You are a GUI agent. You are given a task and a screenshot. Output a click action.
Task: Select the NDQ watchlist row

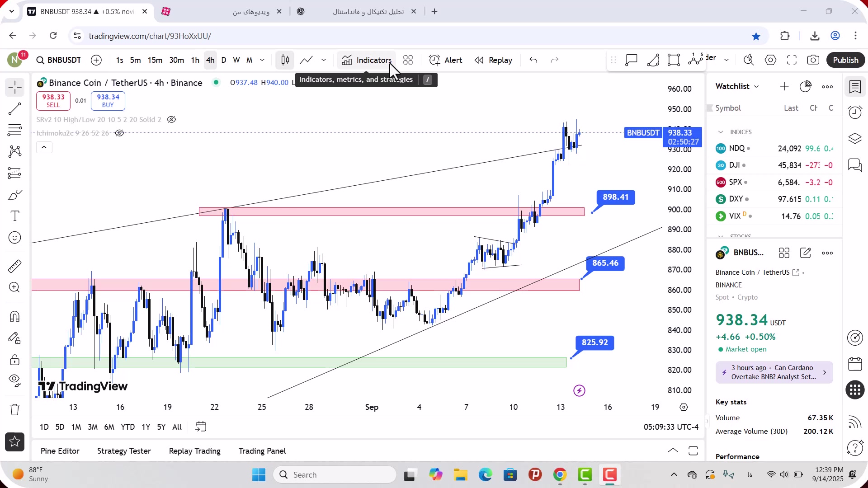774,148
